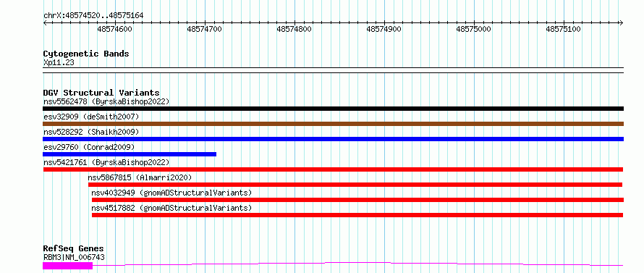
Task: Click ruler position 48574600
Action: tap(114, 29)
